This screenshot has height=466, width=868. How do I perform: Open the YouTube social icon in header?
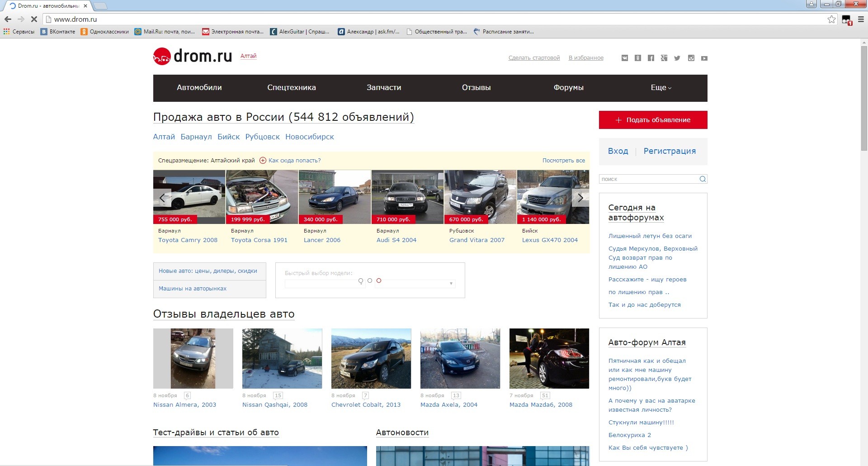point(704,58)
